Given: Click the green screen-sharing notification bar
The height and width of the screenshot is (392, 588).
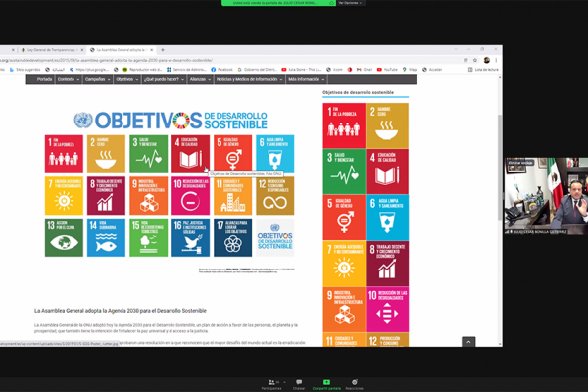Looking at the screenshot, I should coord(278,3).
